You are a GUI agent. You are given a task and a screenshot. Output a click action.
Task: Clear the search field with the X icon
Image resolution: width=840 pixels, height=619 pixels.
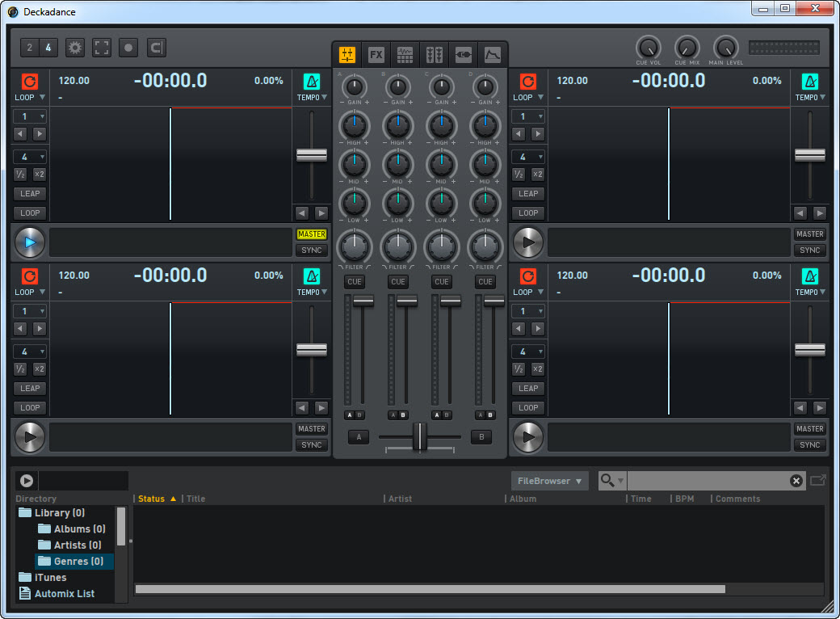[796, 481]
